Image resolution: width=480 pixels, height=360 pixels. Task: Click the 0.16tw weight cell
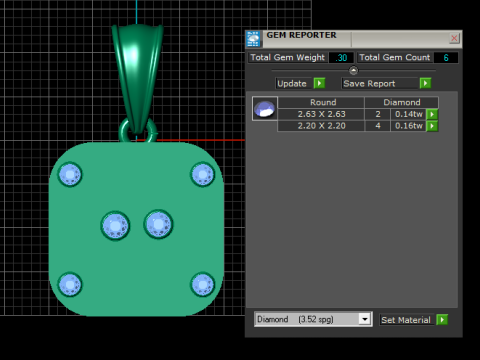(x=409, y=126)
